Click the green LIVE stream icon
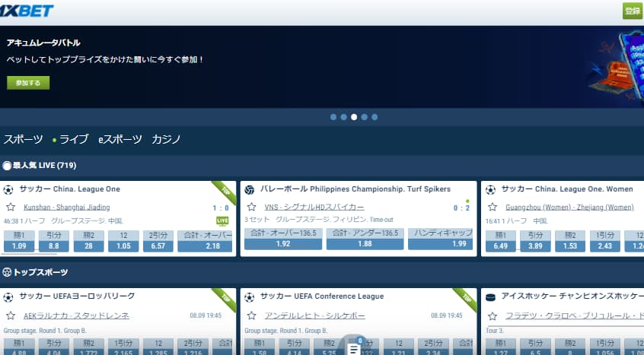644x355 pixels. (222, 221)
